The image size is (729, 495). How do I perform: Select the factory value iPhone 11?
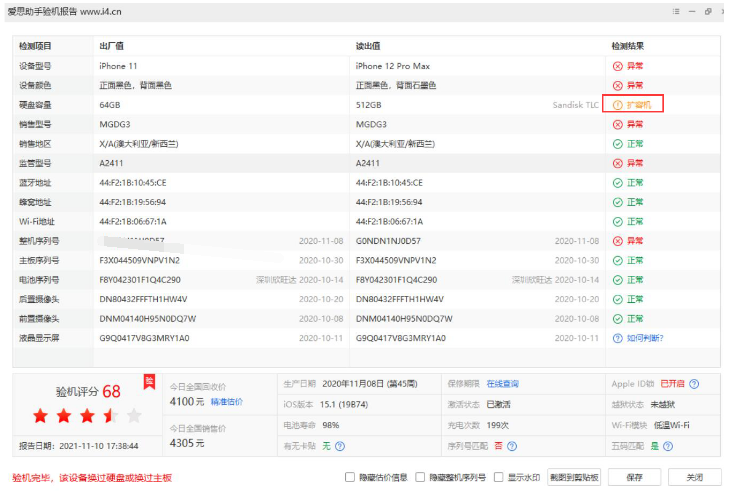tap(118, 66)
